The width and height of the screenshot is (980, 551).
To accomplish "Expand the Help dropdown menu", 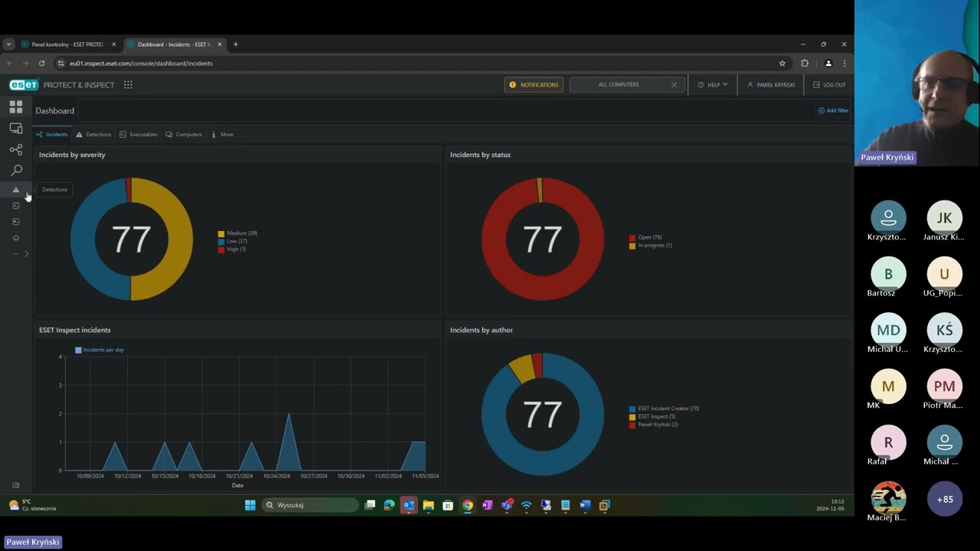I will (x=713, y=85).
